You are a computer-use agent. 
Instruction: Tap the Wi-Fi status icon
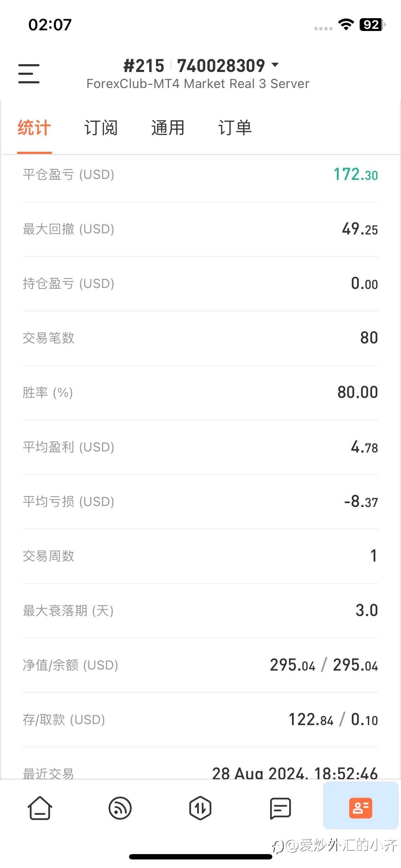pos(346,25)
